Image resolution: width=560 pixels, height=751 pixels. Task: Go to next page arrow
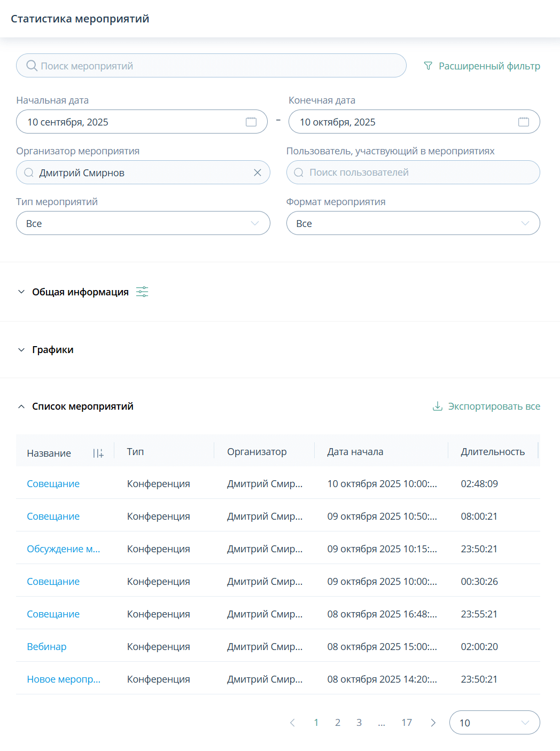click(x=433, y=723)
